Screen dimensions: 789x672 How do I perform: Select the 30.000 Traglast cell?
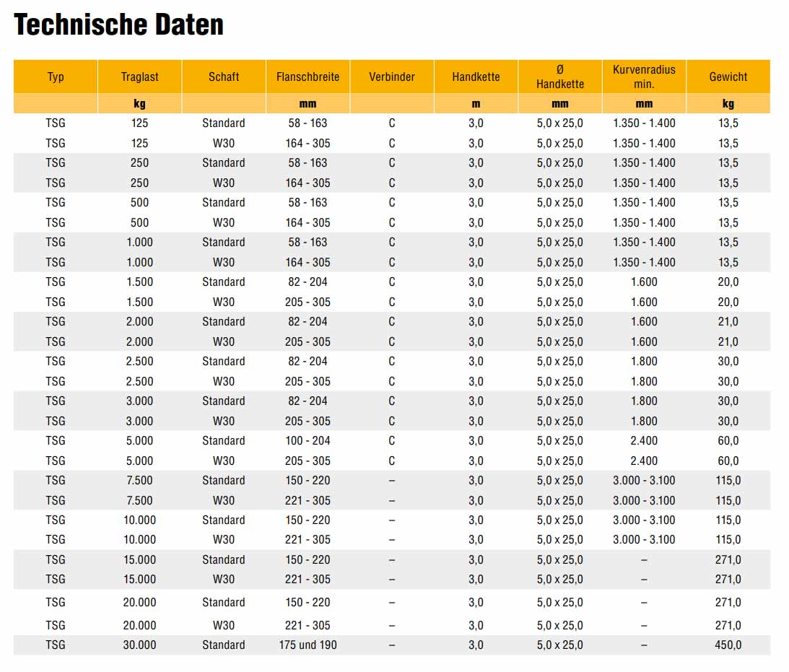[x=139, y=645]
